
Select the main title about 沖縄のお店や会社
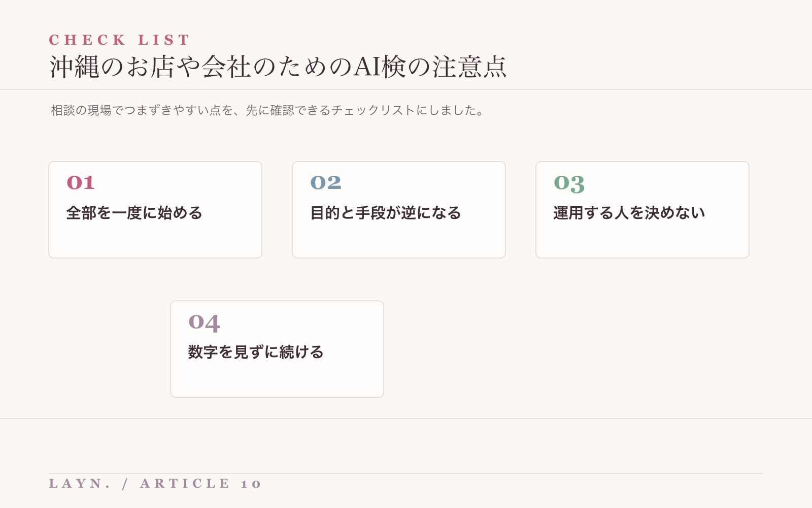[278, 67]
